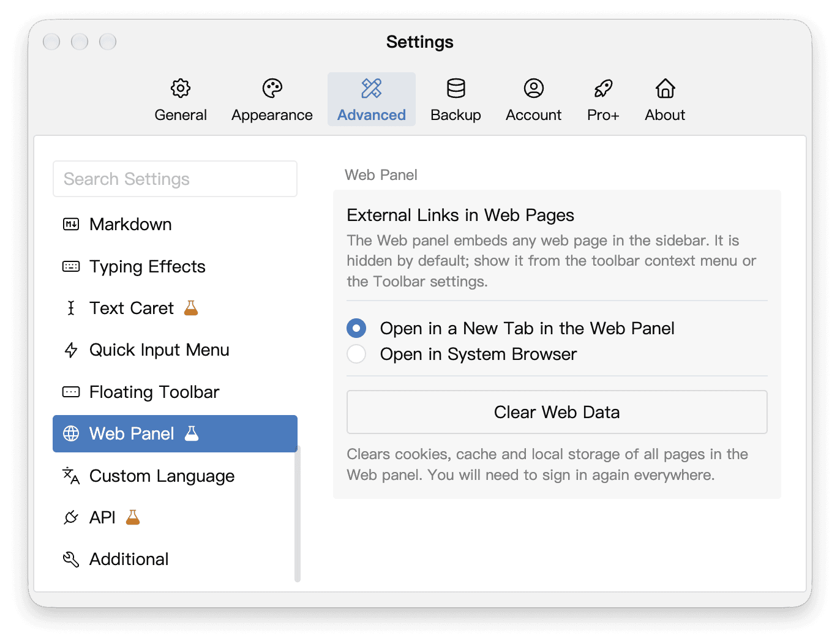Click the 'External Links in Web Pages' heading
The height and width of the screenshot is (644, 840).
click(460, 215)
